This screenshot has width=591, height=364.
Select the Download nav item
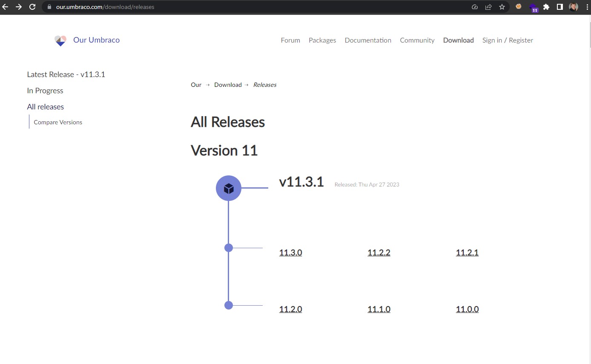tap(459, 40)
